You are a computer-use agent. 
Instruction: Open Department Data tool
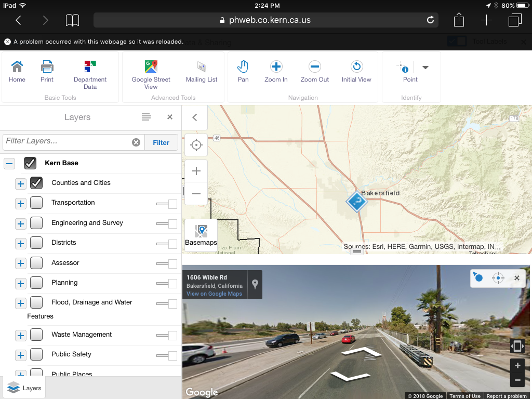[90, 75]
